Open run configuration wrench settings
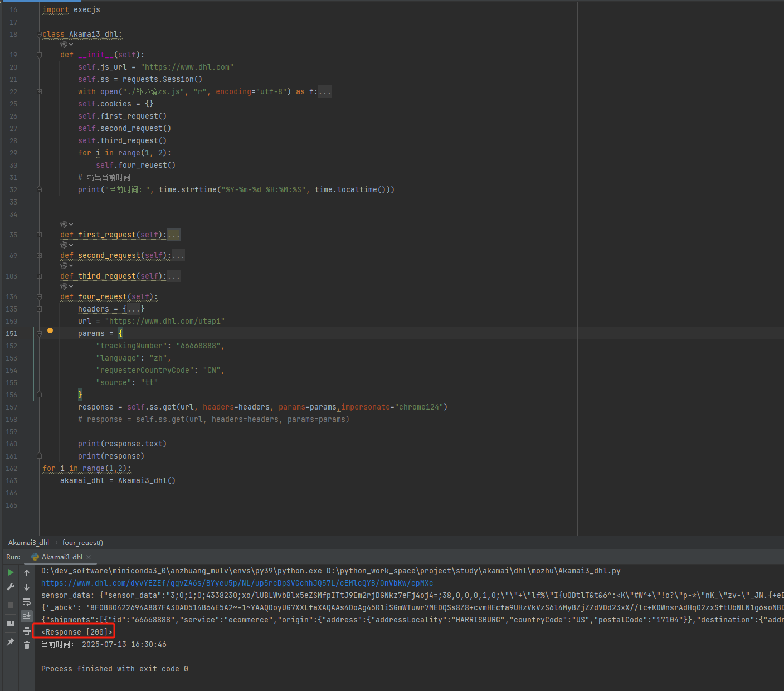This screenshot has width=784, height=691. [x=11, y=587]
